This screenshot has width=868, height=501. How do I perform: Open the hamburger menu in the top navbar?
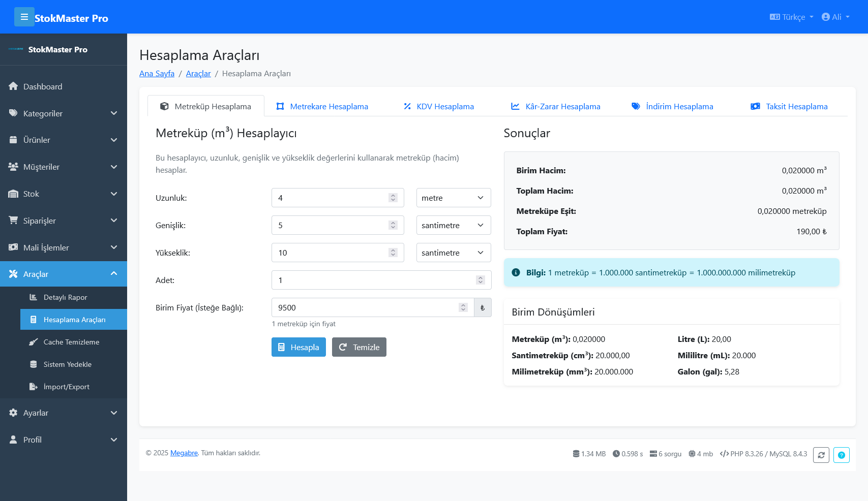click(x=24, y=17)
